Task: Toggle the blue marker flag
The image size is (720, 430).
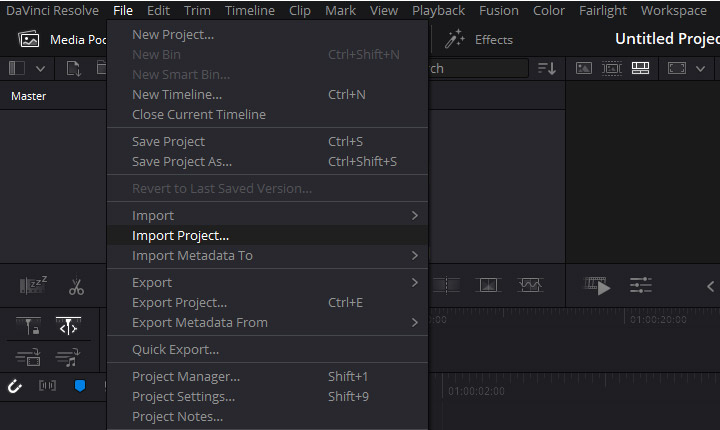Action: pyautogui.click(x=80, y=386)
